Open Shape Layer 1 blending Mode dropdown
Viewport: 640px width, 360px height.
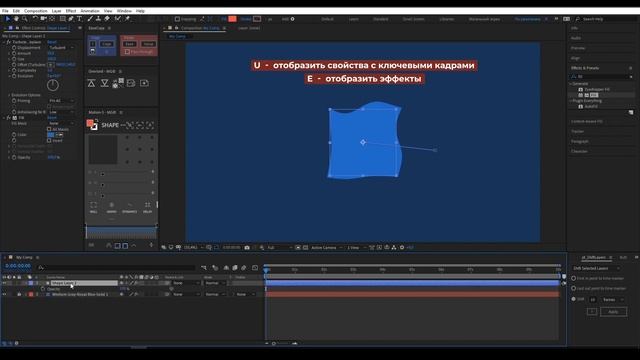pos(215,283)
